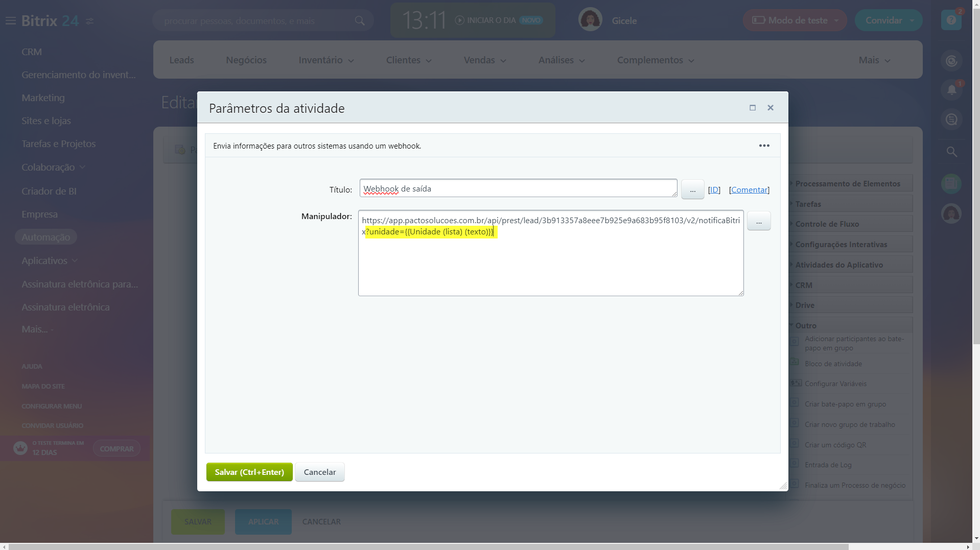Click the ellipsis icon inside the webhook dialog
This screenshot has height=550, width=980.
[764, 145]
